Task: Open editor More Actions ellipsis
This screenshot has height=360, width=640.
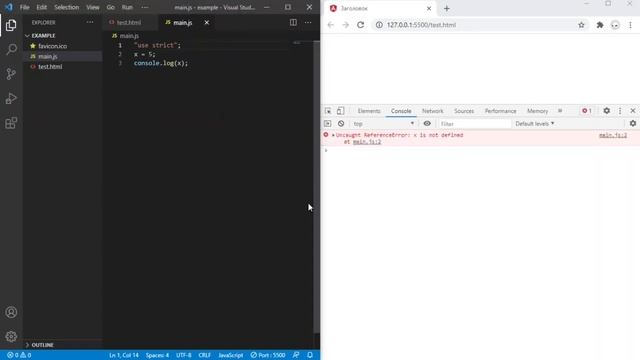Action: point(308,22)
